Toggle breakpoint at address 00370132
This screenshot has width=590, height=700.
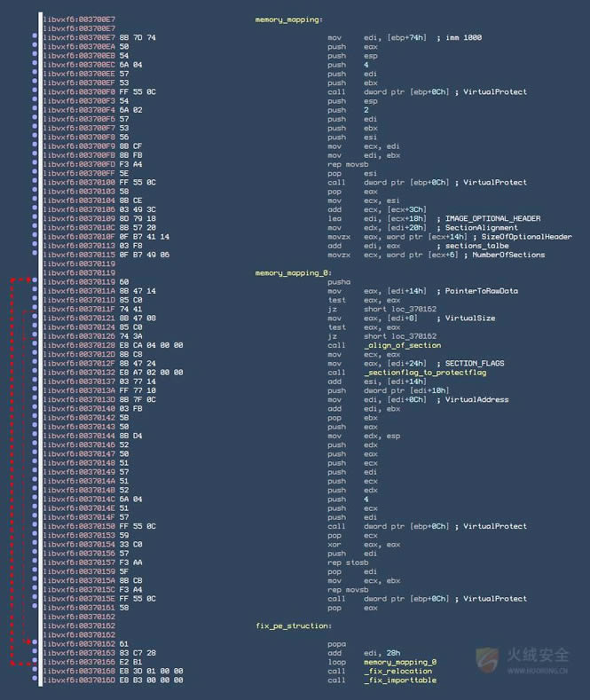[34, 373]
